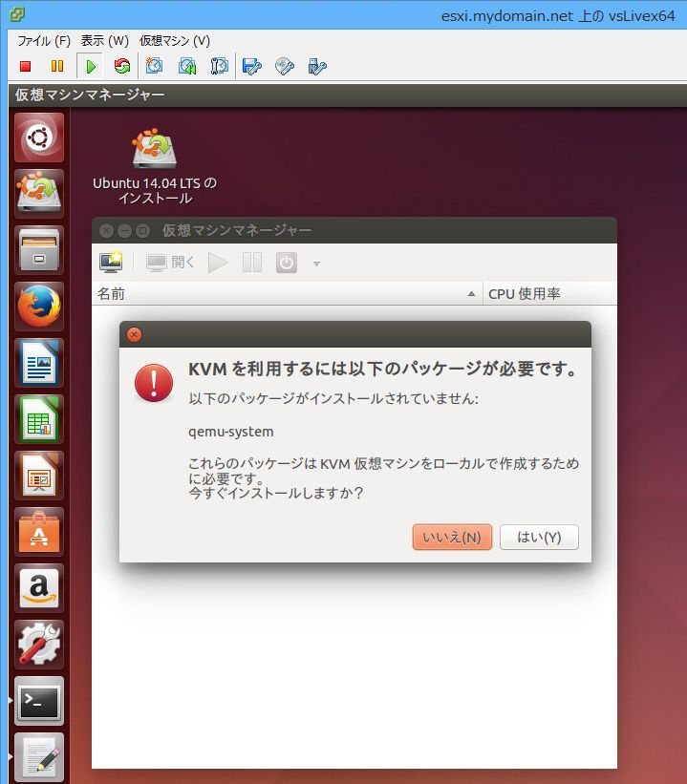
Task: Click the Ubuntu 14.04 LTS install desktop icon
Action: coord(155,166)
